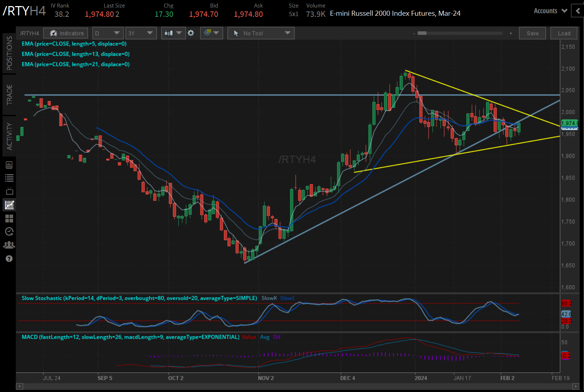Open the grid/widgets sidebar icon
The image size is (584, 392).
(x=9, y=219)
